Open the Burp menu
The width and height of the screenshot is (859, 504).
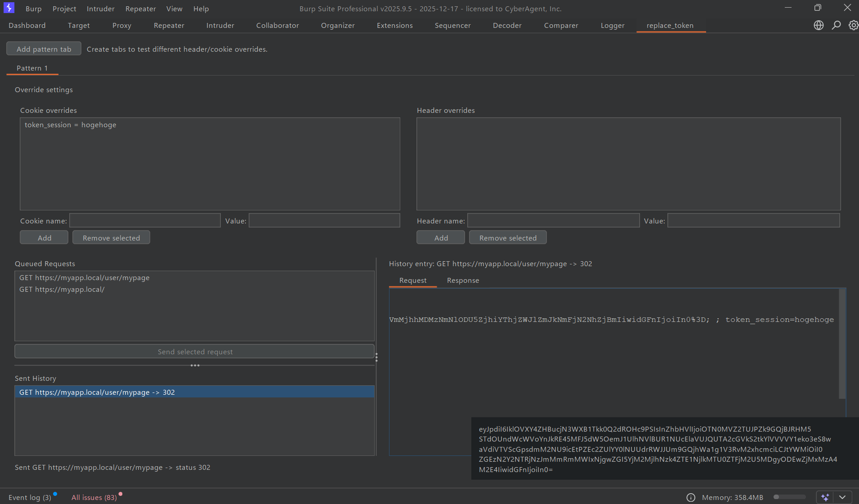pos(33,9)
